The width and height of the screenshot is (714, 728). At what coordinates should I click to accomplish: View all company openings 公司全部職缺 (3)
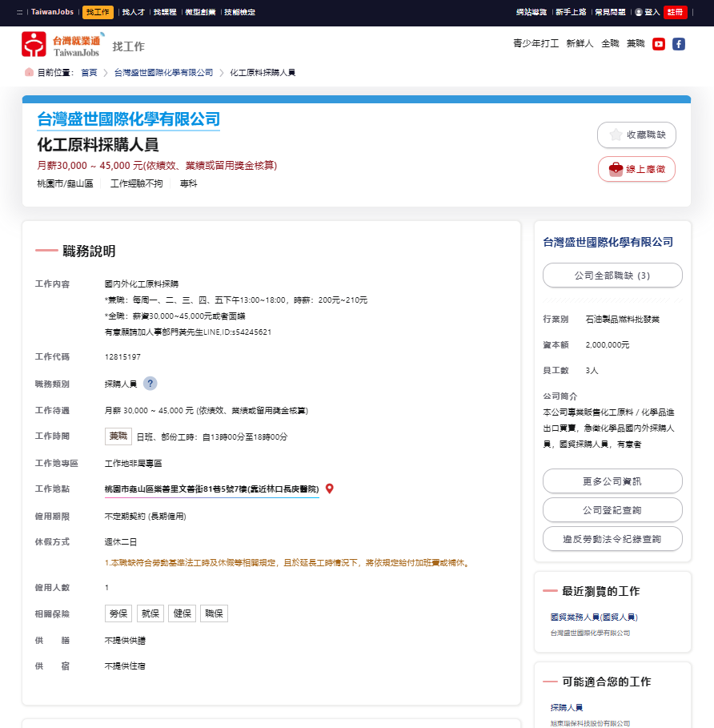(x=612, y=276)
